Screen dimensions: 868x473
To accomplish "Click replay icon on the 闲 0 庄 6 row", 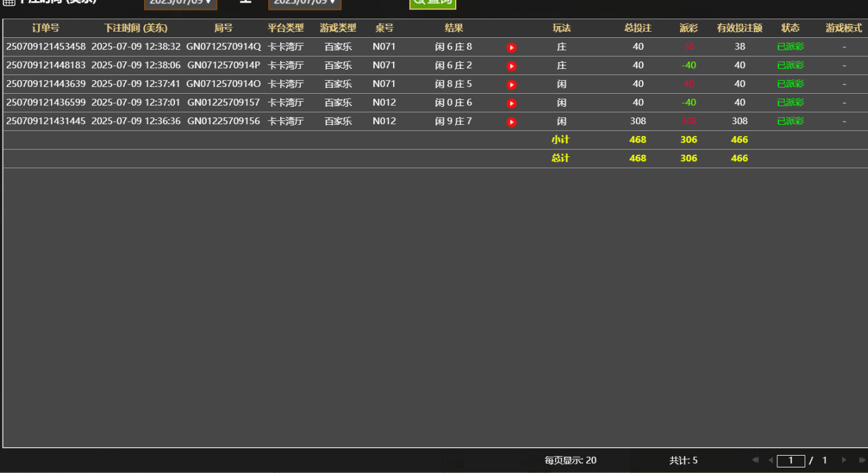I will [511, 102].
